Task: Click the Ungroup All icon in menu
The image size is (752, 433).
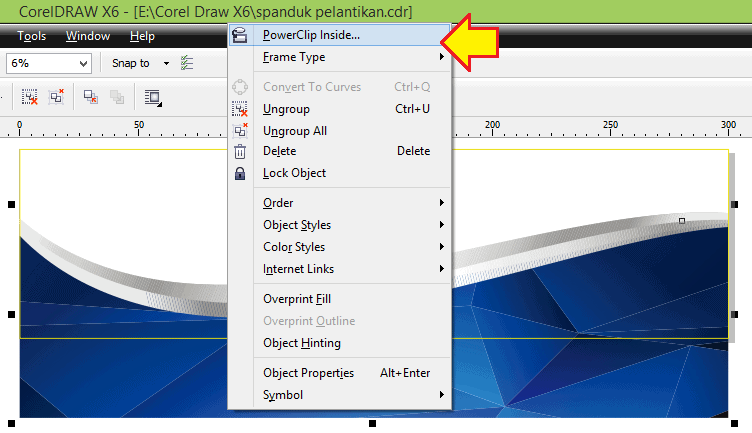Action: click(x=240, y=131)
